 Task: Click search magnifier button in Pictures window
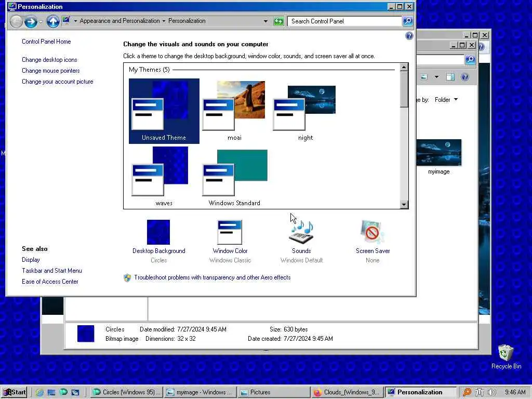470,60
